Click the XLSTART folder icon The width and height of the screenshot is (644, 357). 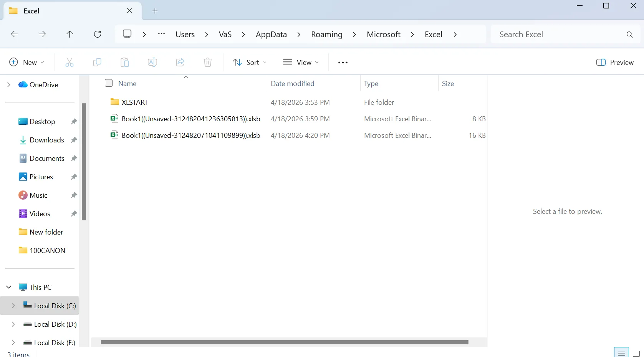point(114,102)
